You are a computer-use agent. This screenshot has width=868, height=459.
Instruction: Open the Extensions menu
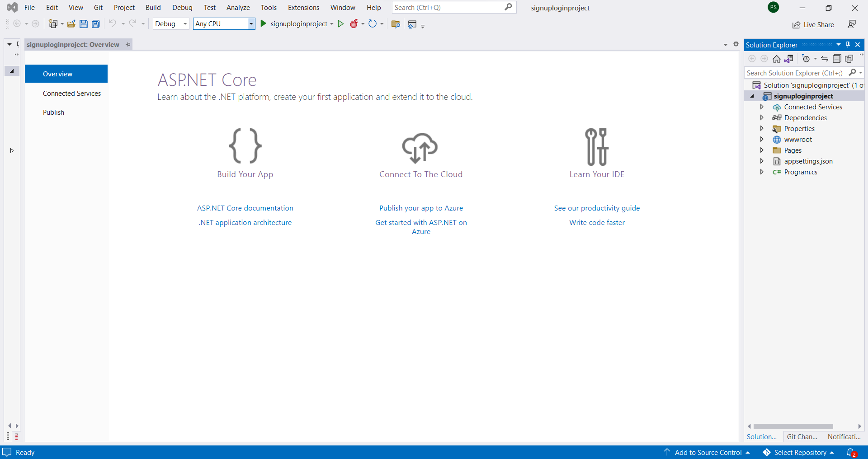pyautogui.click(x=303, y=8)
